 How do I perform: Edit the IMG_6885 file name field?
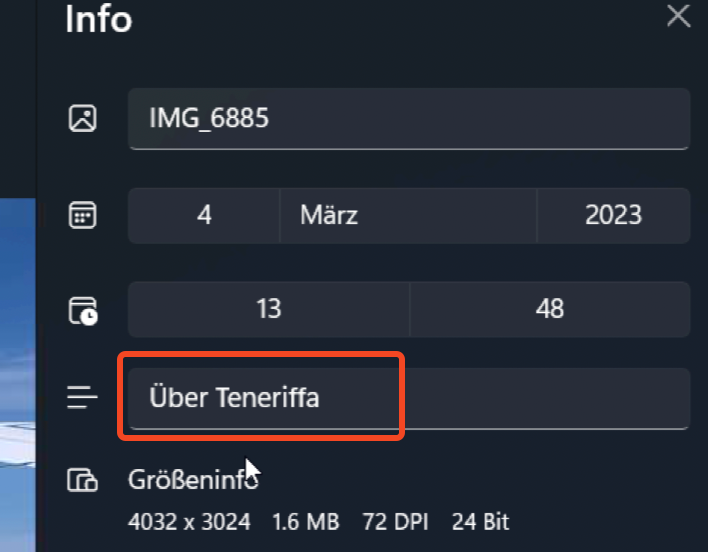(408, 119)
